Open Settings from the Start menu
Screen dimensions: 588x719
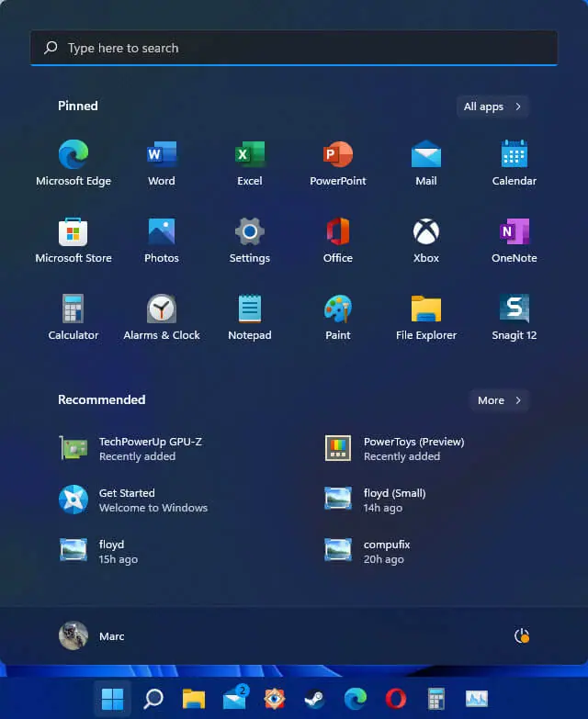(x=250, y=241)
